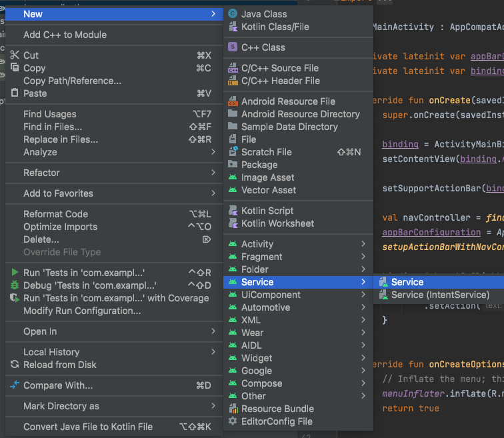
Task: Click the Paste clipboard icon
Action: pyautogui.click(x=15, y=93)
